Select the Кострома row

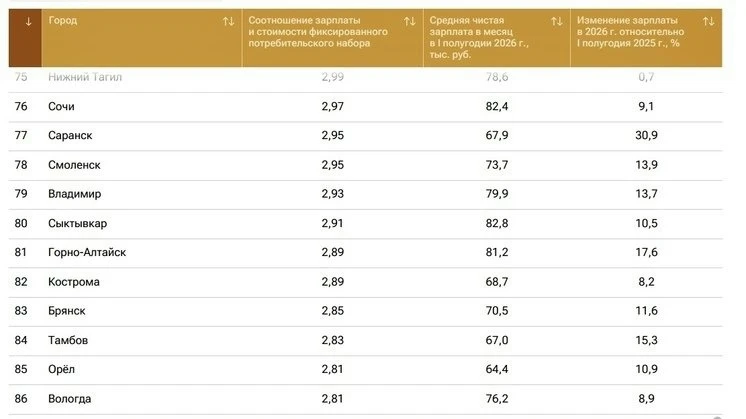365,282
